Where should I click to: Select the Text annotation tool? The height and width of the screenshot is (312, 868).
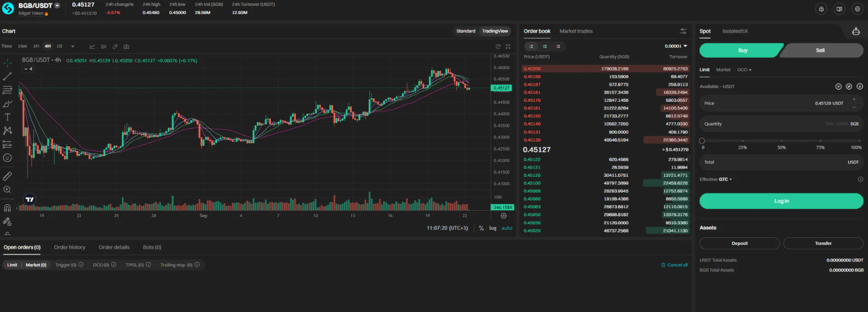click(7, 117)
